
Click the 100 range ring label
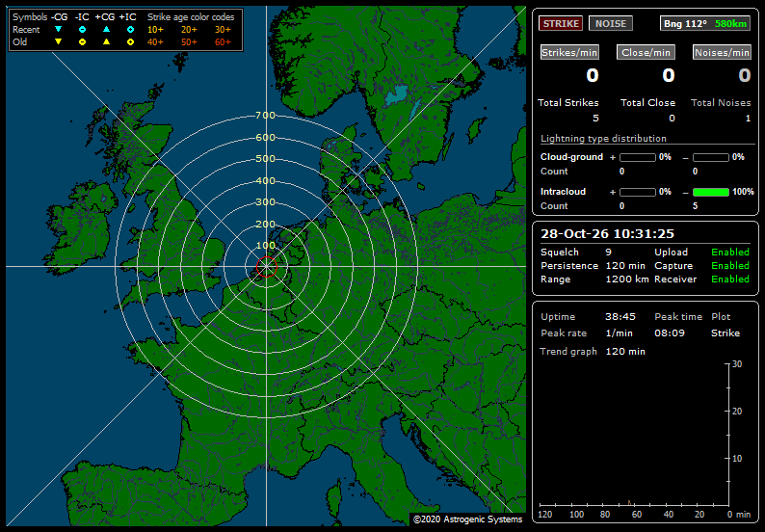click(265, 246)
